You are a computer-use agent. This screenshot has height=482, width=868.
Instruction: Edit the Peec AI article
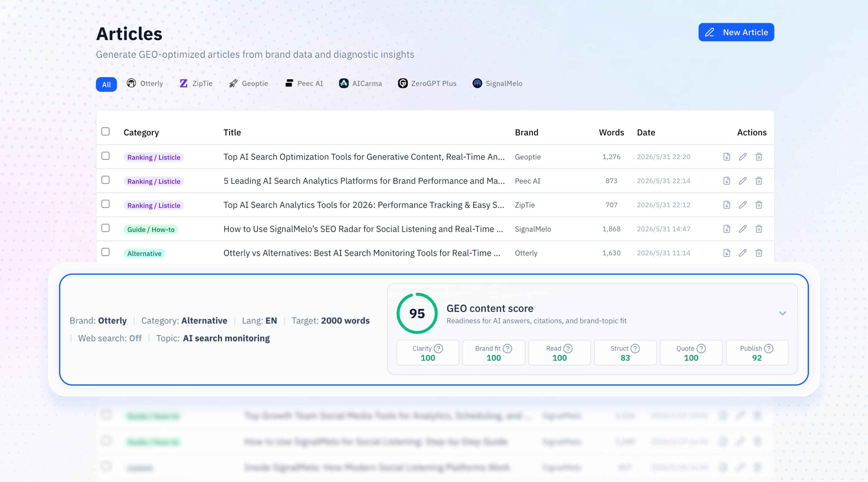pyautogui.click(x=743, y=181)
